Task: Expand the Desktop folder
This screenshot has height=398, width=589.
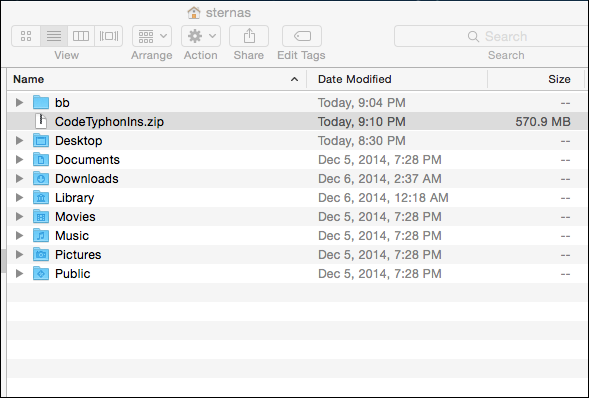Action: pos(19,140)
